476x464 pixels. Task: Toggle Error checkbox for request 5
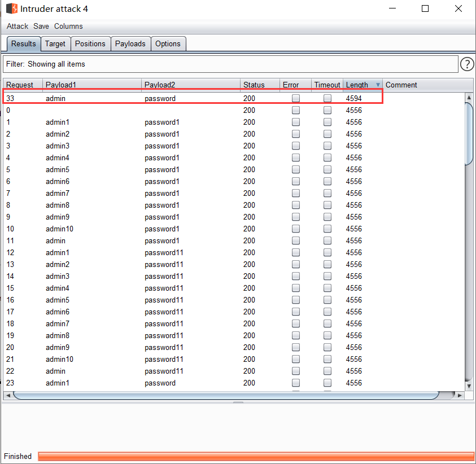tap(296, 169)
